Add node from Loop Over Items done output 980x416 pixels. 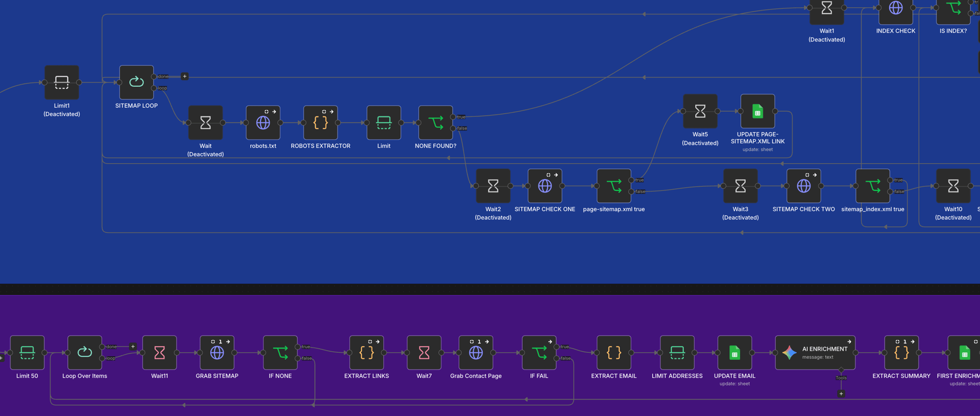pyautogui.click(x=133, y=347)
